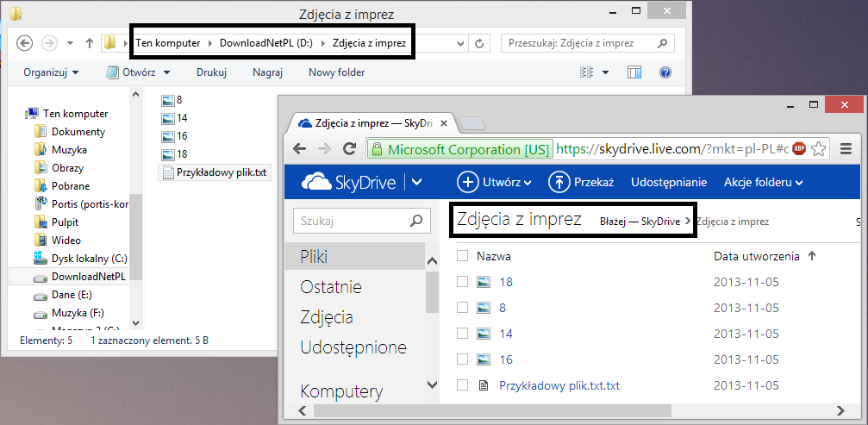Tick checkbox for file 18 in SkyDrive
This screenshot has height=425, width=868.
[x=462, y=282]
